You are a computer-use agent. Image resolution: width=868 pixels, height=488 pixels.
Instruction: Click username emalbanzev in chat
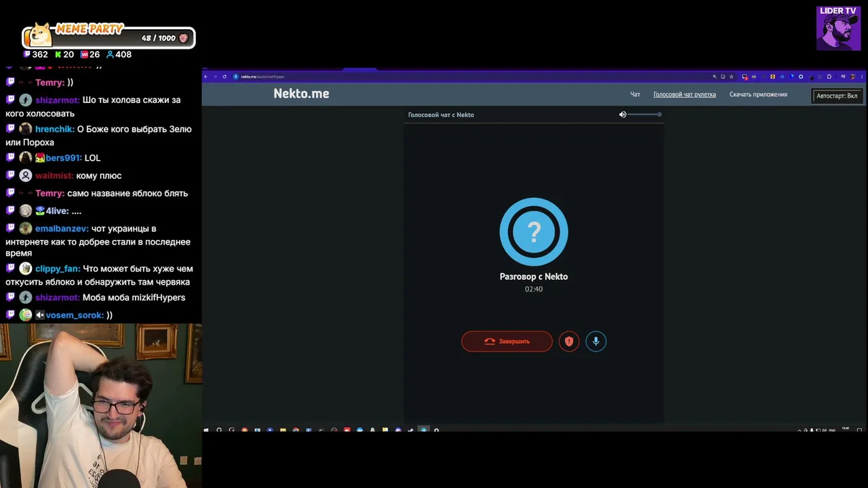[x=62, y=228]
